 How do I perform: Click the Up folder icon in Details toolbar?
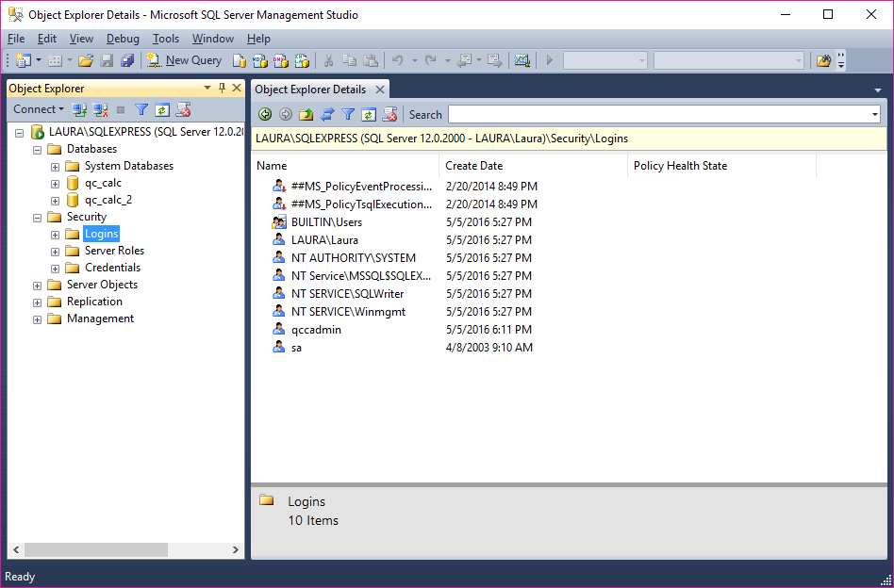click(306, 114)
